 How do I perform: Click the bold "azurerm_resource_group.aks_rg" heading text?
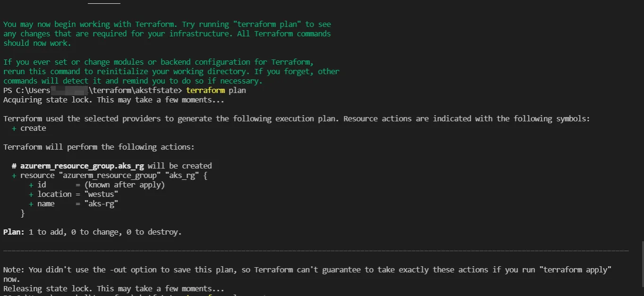point(82,166)
